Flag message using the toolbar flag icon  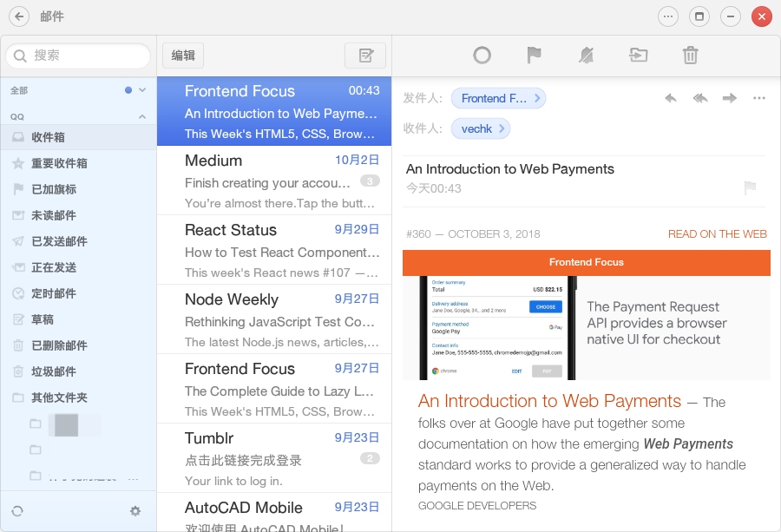534,56
